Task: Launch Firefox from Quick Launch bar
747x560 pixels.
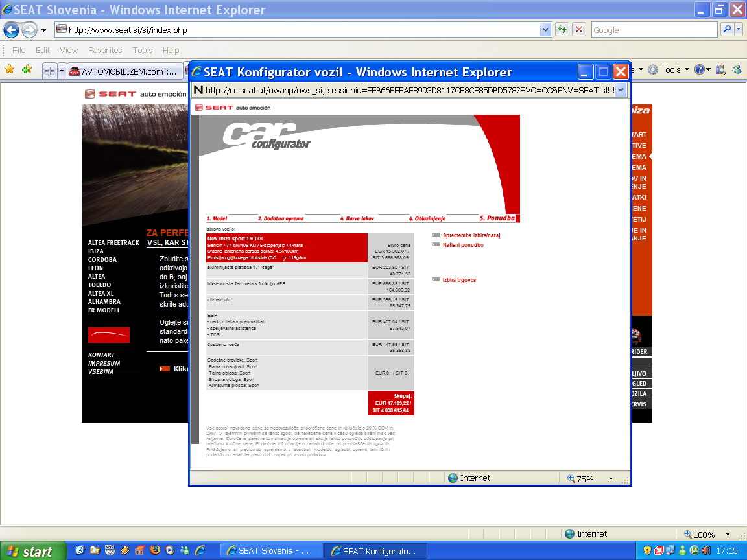Action: (x=155, y=550)
